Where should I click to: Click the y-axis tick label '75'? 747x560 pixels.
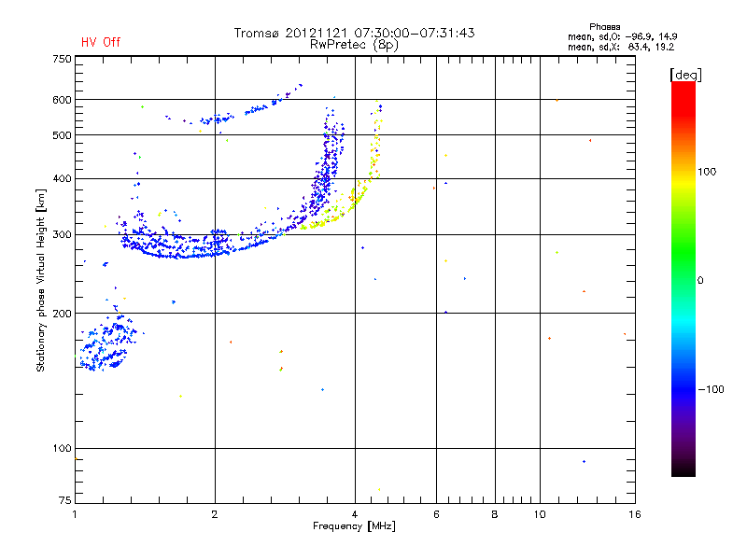pos(64,500)
